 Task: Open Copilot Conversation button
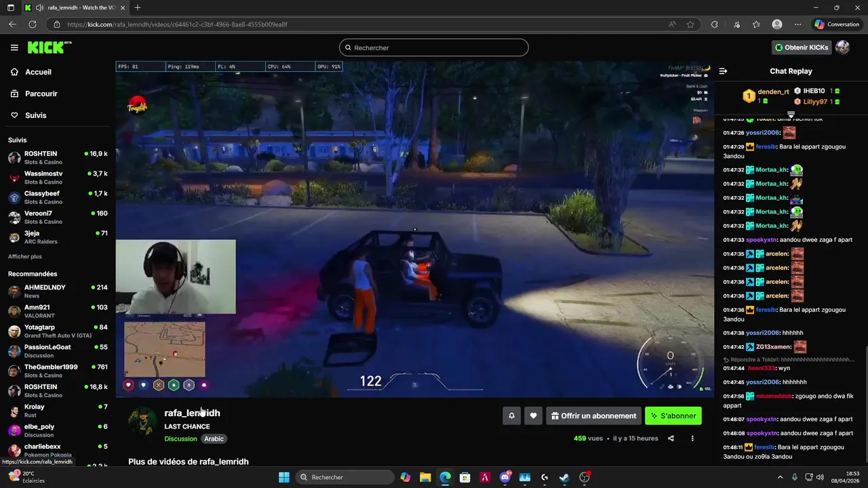point(837,24)
